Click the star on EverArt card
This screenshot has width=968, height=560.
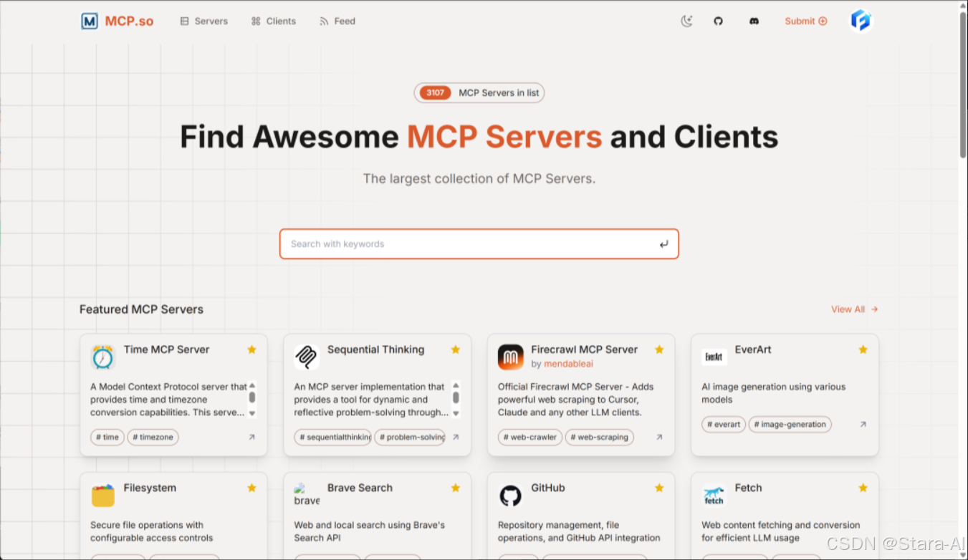(x=863, y=349)
